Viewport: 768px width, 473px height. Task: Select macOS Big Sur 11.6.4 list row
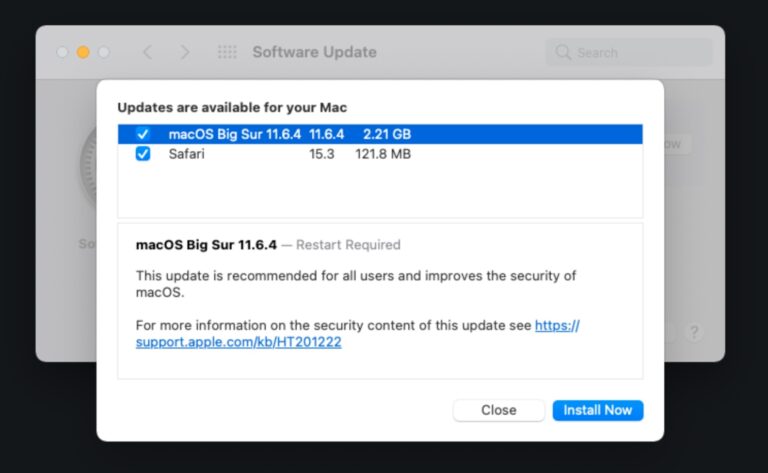380,134
